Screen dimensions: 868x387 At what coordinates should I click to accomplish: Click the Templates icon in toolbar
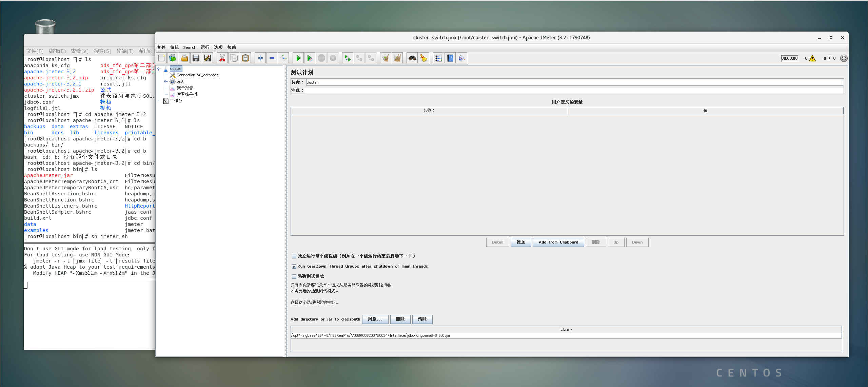[173, 58]
